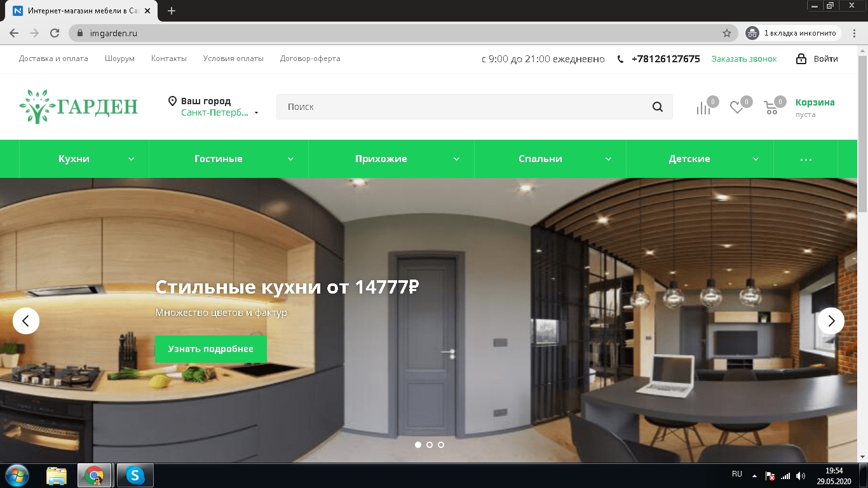Click Множество цветов и фактур text
The image size is (868, 488).
221,313
